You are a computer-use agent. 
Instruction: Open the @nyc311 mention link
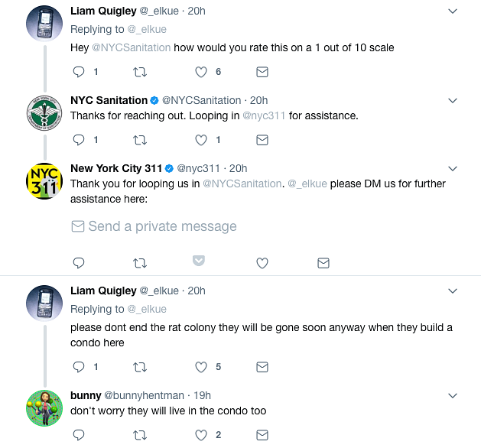click(x=263, y=115)
